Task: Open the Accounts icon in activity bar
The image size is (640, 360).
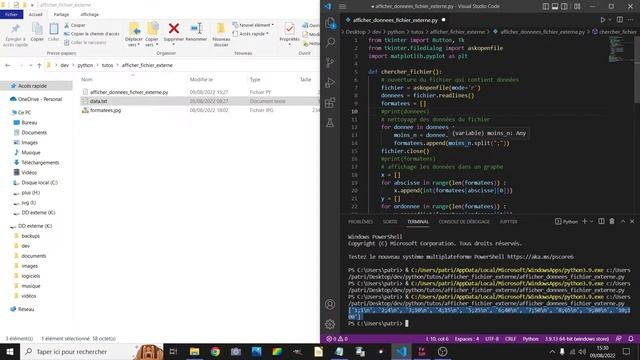Action: 330,304
